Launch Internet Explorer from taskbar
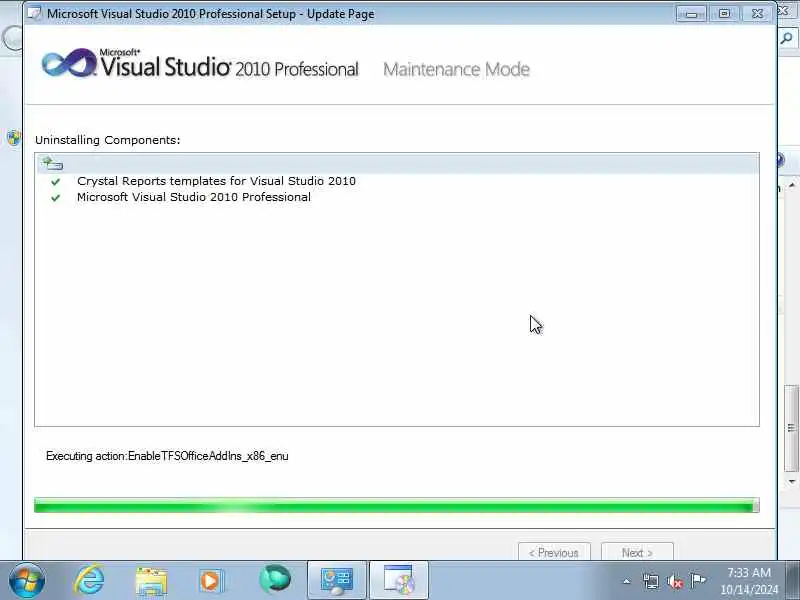 pos(89,580)
